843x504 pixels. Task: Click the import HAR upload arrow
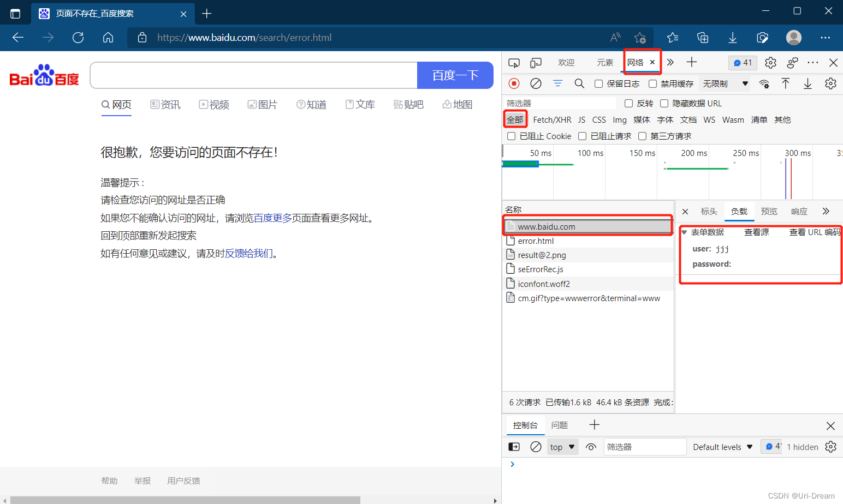point(786,83)
